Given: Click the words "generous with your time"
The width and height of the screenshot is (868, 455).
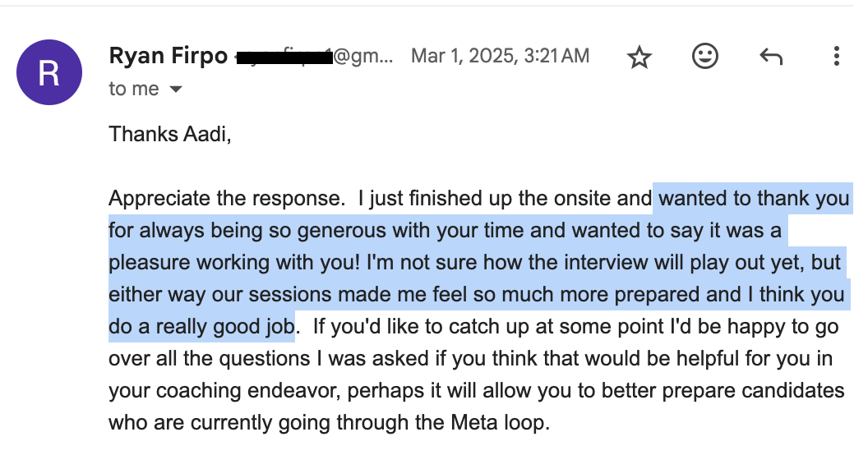Looking at the screenshot, I should click(x=393, y=231).
